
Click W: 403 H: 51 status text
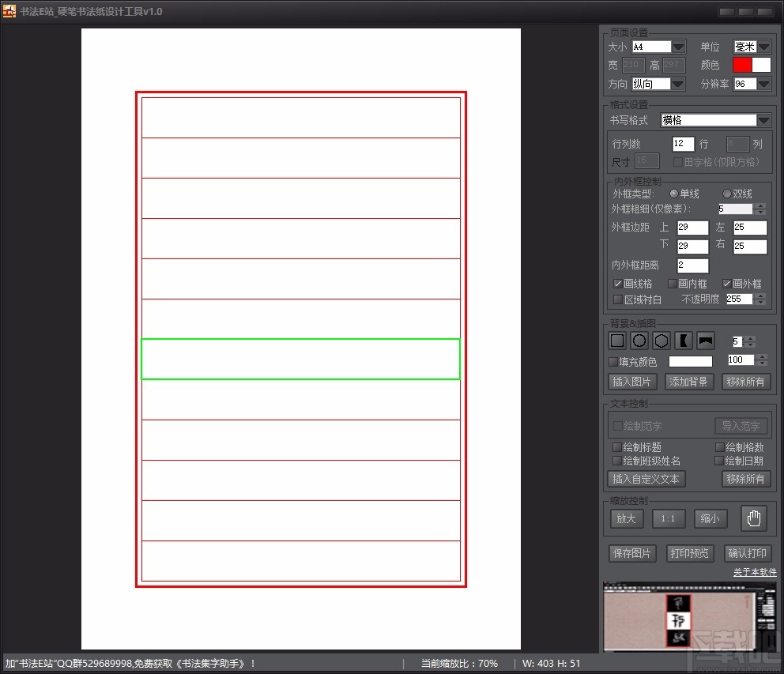click(551, 664)
